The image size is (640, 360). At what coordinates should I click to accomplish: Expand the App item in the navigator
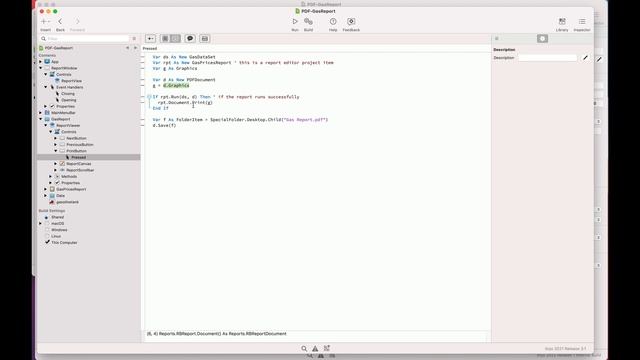coord(40,62)
